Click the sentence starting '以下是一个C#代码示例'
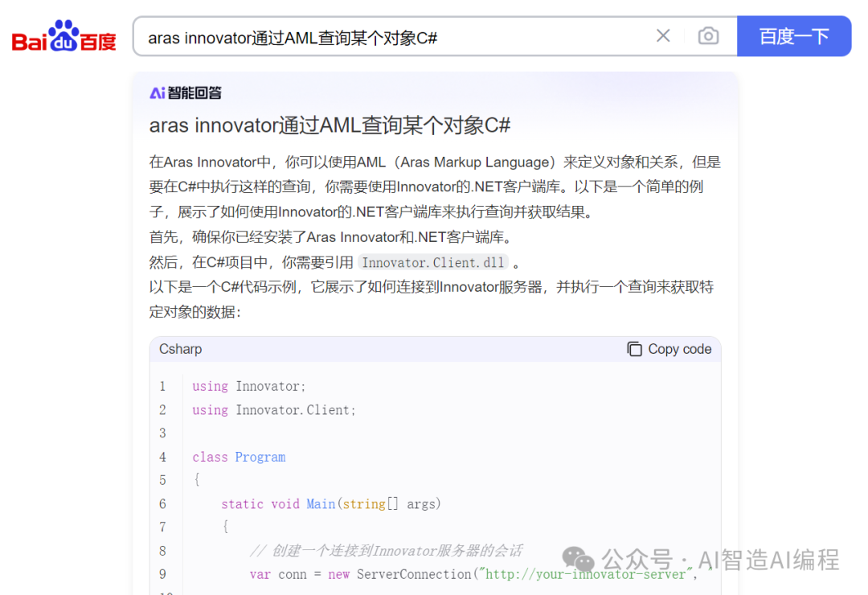 [x=432, y=299]
